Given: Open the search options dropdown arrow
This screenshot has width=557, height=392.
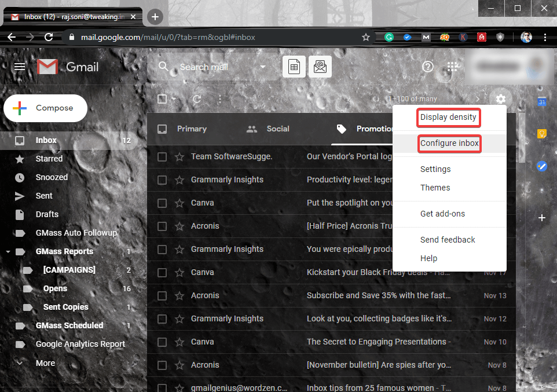Looking at the screenshot, I should pos(263,66).
